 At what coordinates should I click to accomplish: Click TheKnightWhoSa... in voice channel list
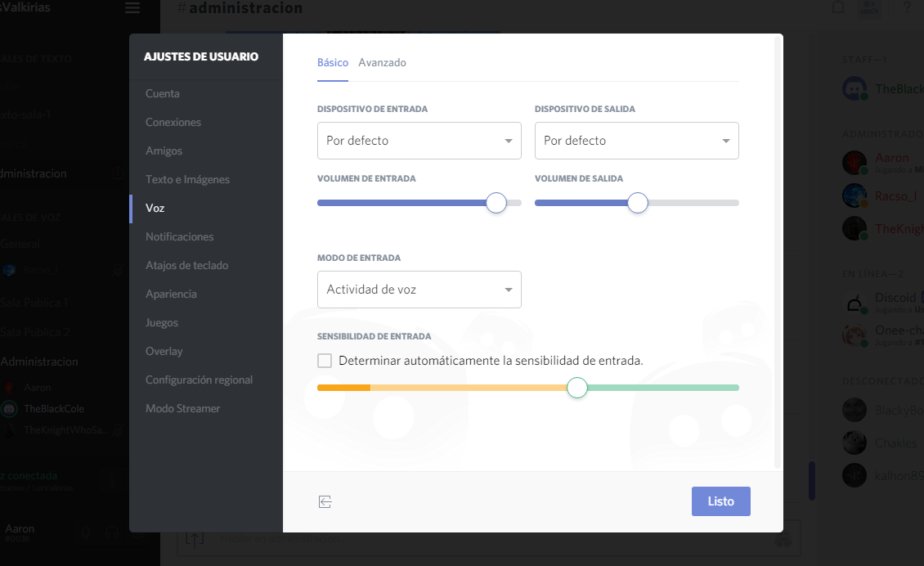coord(65,429)
